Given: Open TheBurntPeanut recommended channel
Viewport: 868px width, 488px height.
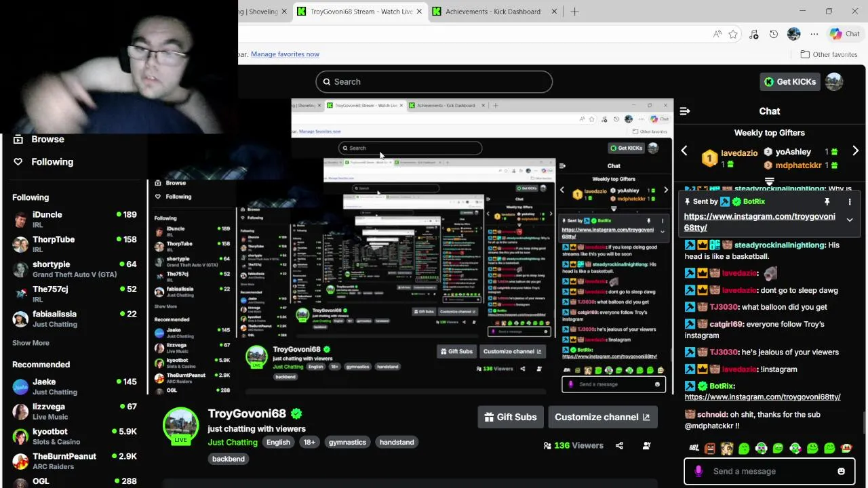Looking at the screenshot, I should click(75, 462).
